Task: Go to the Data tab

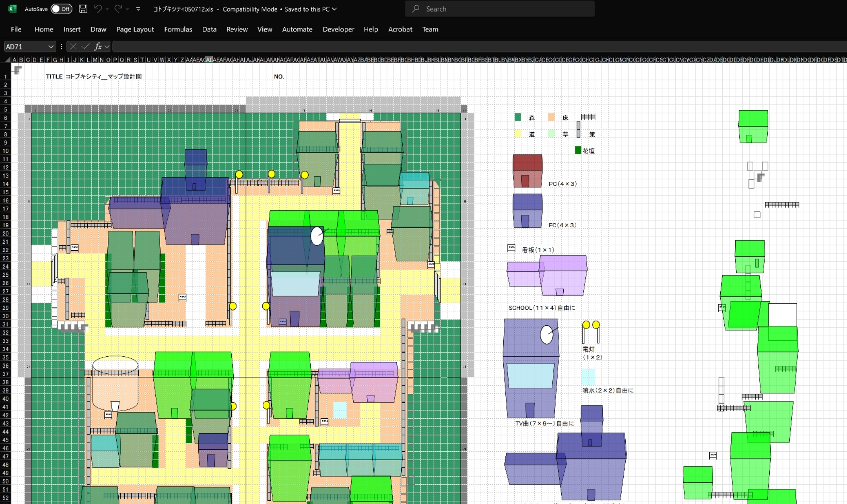Action: (x=209, y=29)
